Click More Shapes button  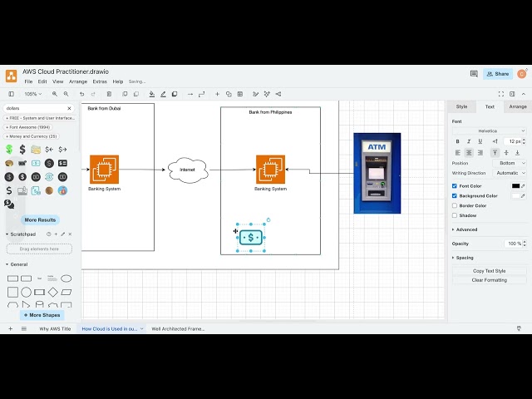(x=42, y=315)
